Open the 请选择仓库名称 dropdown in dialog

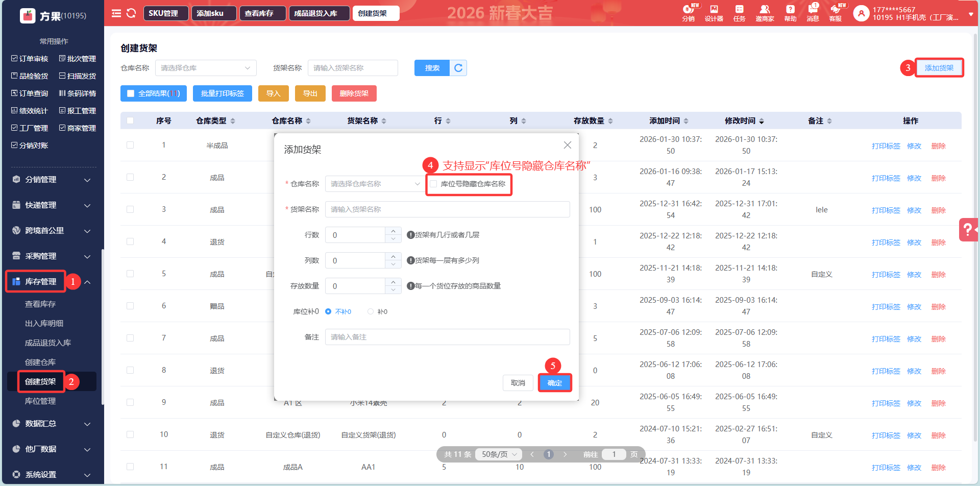(x=375, y=184)
